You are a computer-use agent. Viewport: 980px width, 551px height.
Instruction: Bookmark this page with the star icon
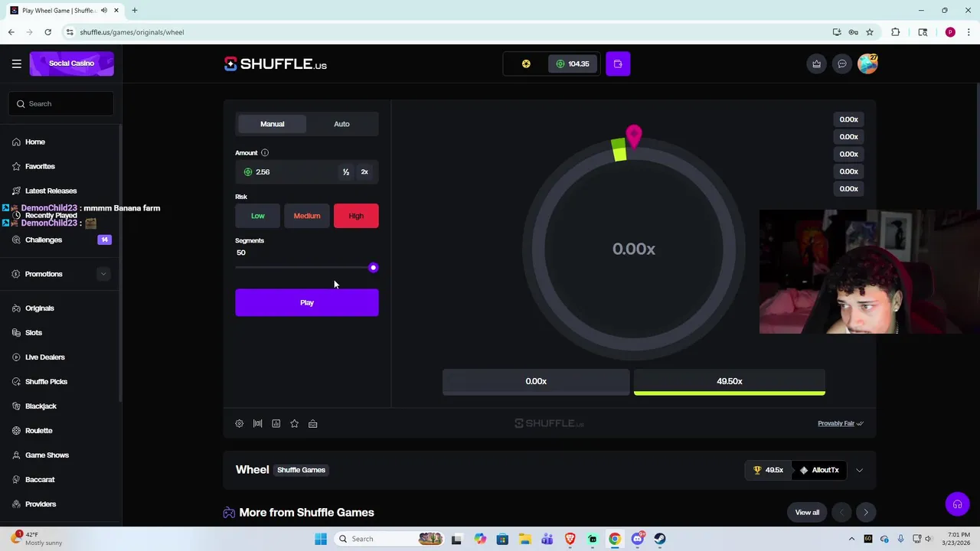tap(870, 32)
